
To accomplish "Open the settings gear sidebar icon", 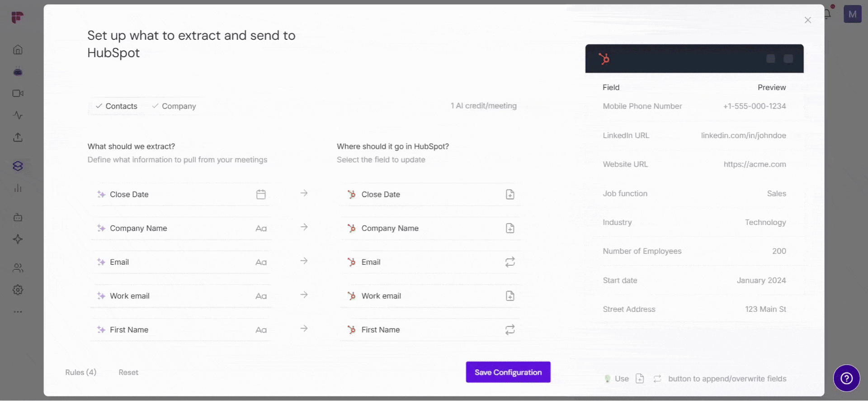I will (18, 290).
